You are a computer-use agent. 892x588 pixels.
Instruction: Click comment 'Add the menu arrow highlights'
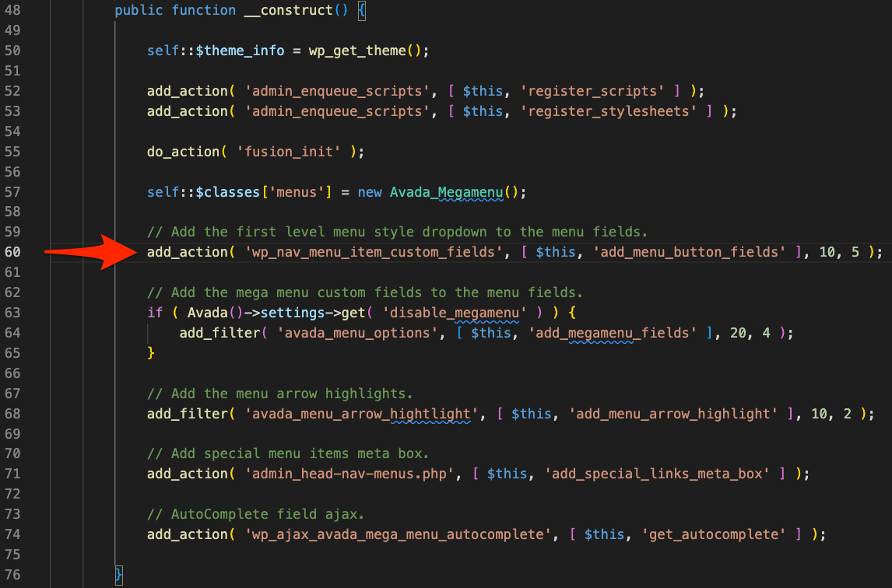coord(280,394)
